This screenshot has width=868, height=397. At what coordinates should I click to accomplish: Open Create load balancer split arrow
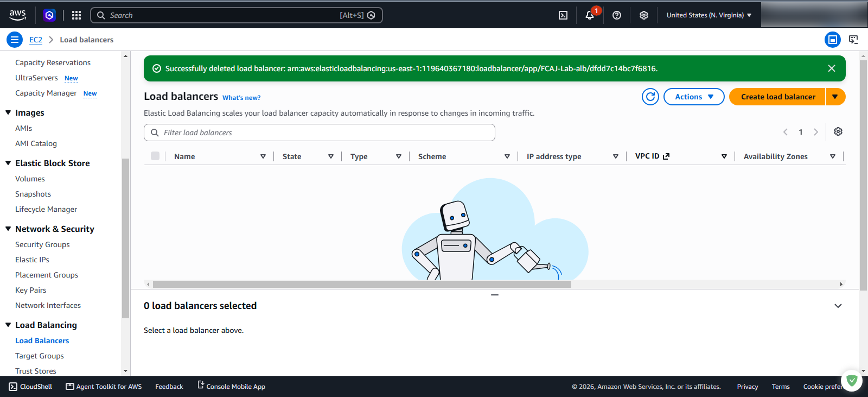(835, 97)
